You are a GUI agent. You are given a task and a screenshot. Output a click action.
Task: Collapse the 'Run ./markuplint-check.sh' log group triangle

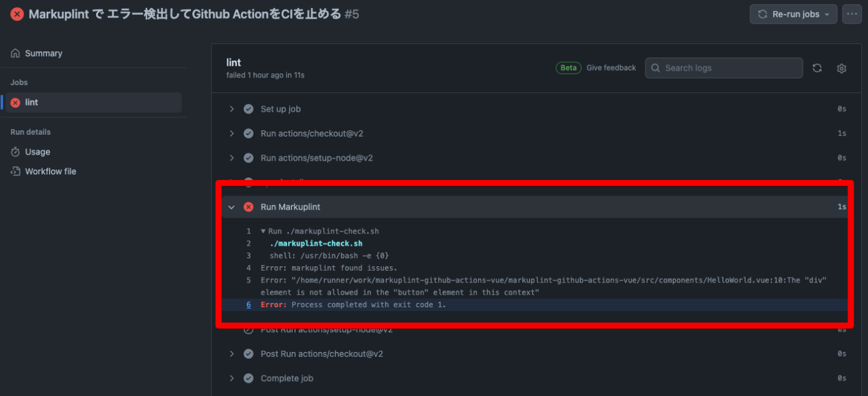click(x=263, y=231)
